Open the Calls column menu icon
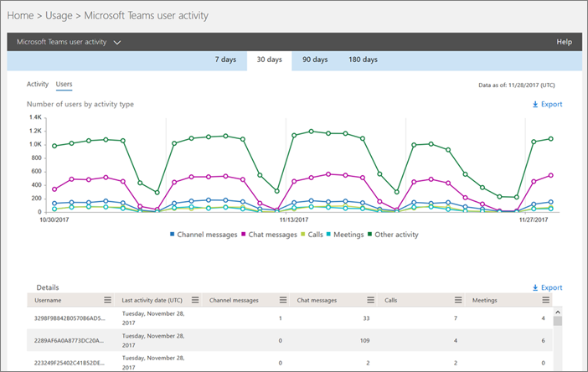The height and width of the screenshot is (372, 588). pos(458,300)
